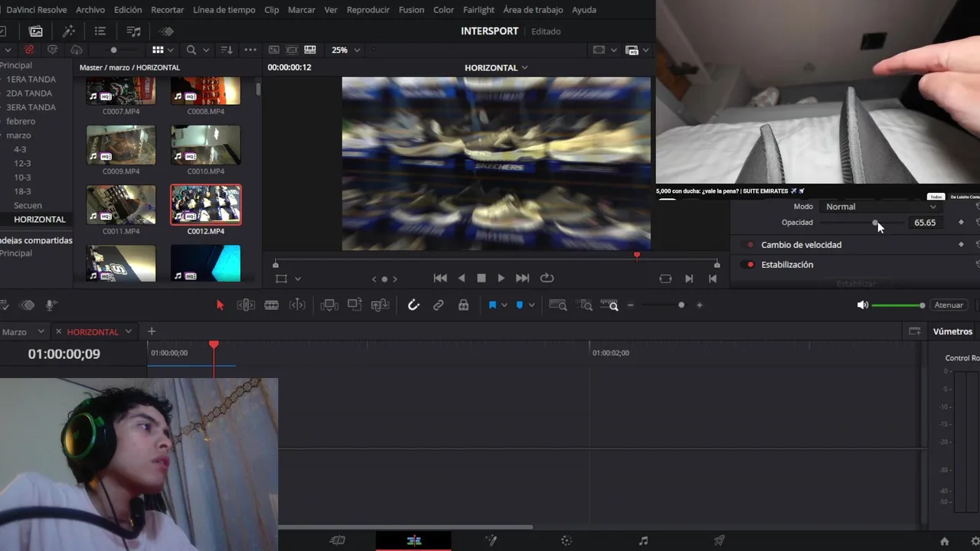Toggle the chain Linked Selection icon
This screenshot has height=551, width=980.
point(438,305)
